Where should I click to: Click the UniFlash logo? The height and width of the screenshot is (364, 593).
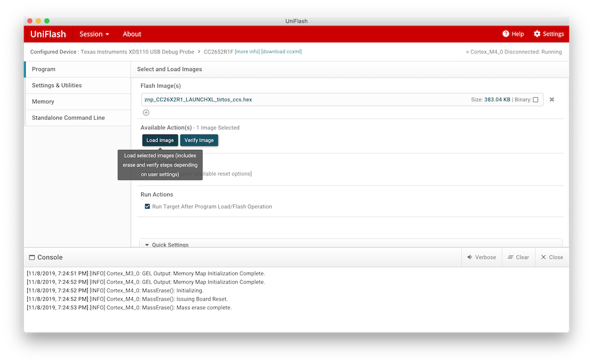click(48, 34)
